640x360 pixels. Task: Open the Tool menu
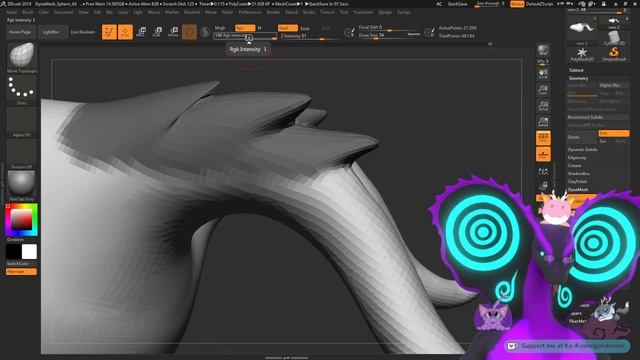344,12
